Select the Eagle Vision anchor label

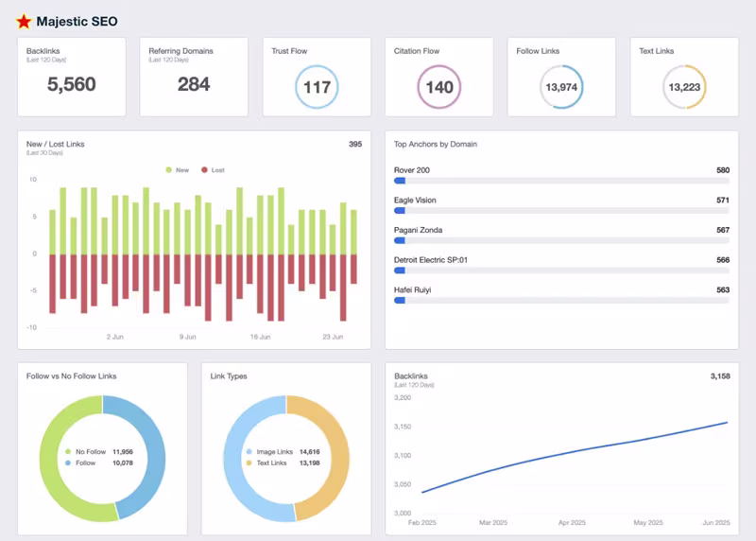point(415,201)
